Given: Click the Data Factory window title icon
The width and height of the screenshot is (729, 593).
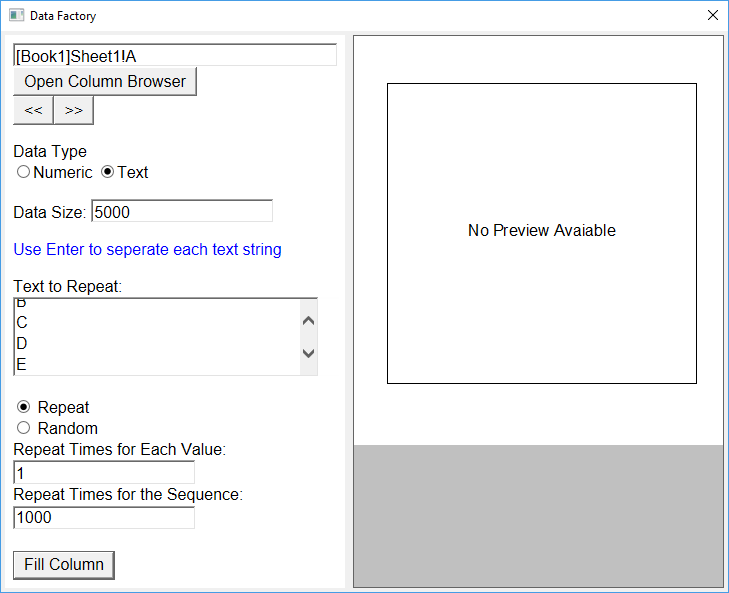Looking at the screenshot, I should (16, 16).
